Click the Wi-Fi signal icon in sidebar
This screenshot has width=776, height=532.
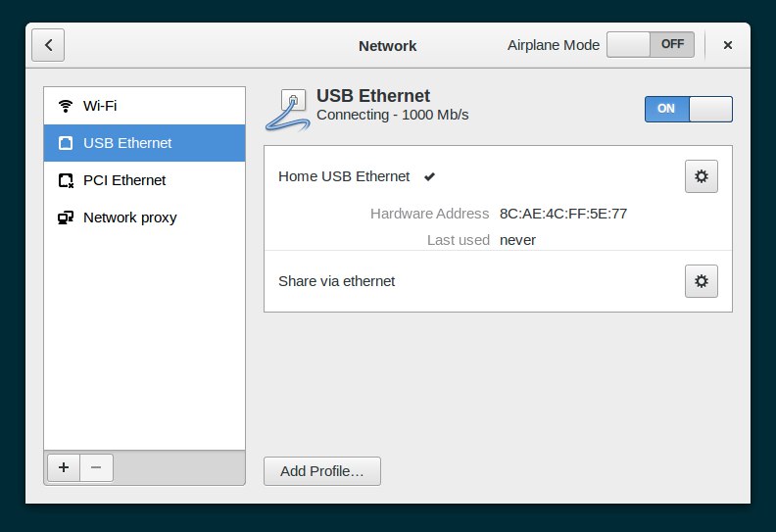tap(66, 106)
